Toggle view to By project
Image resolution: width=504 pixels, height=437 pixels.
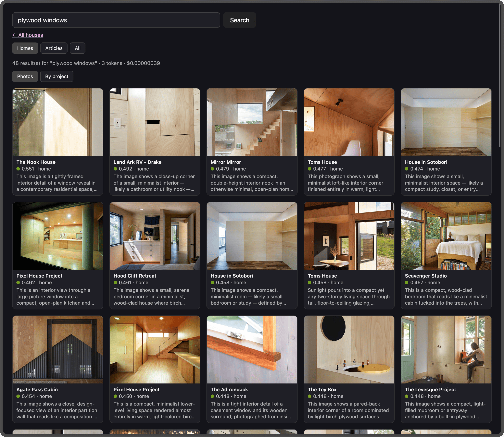point(57,76)
